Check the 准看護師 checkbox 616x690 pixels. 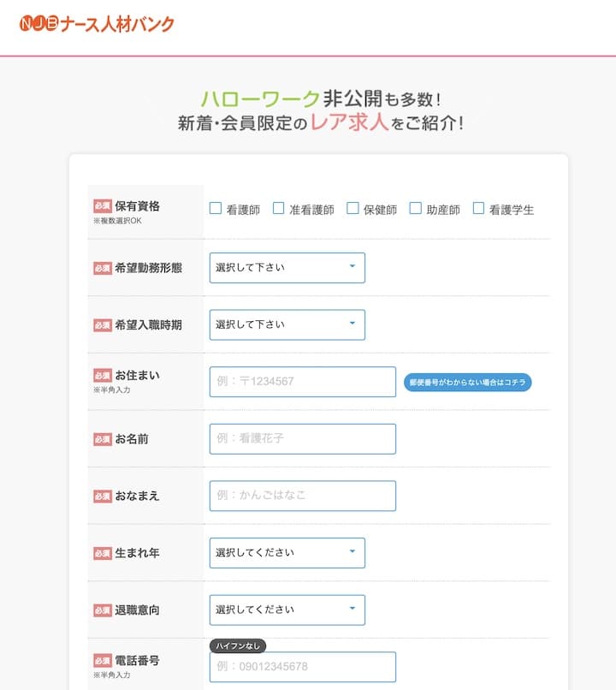(x=278, y=206)
